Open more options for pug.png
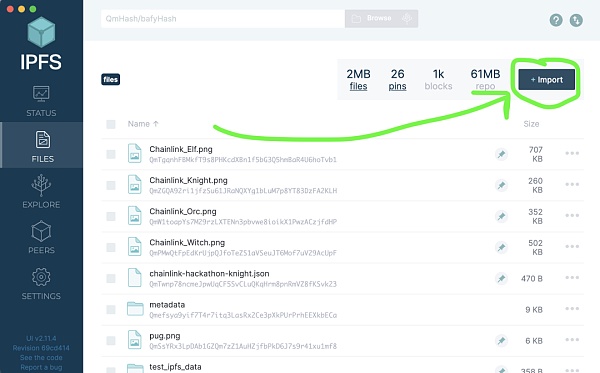This screenshot has width=600, height=373. 572,340
